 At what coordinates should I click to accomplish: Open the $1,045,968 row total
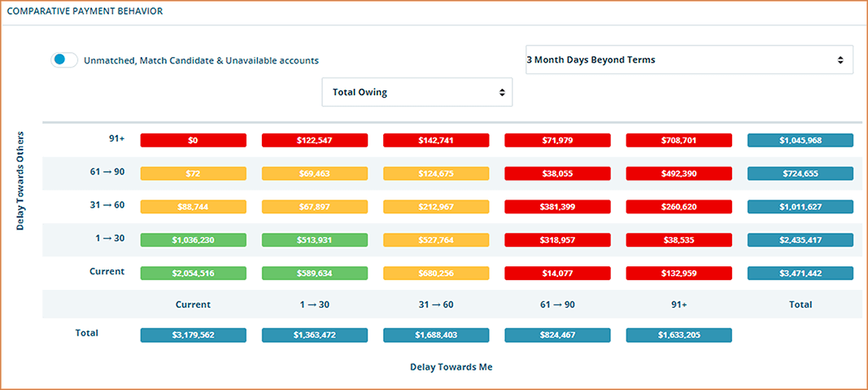pyautogui.click(x=800, y=140)
